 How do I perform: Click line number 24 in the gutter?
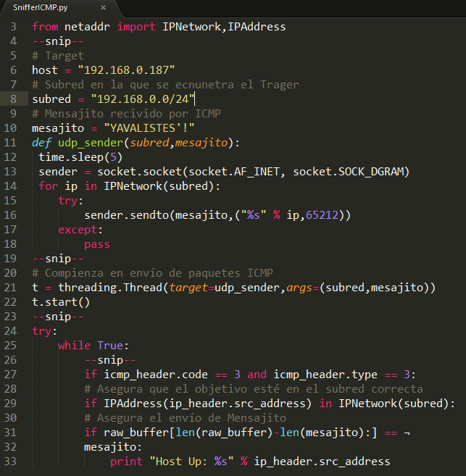tap(11, 331)
